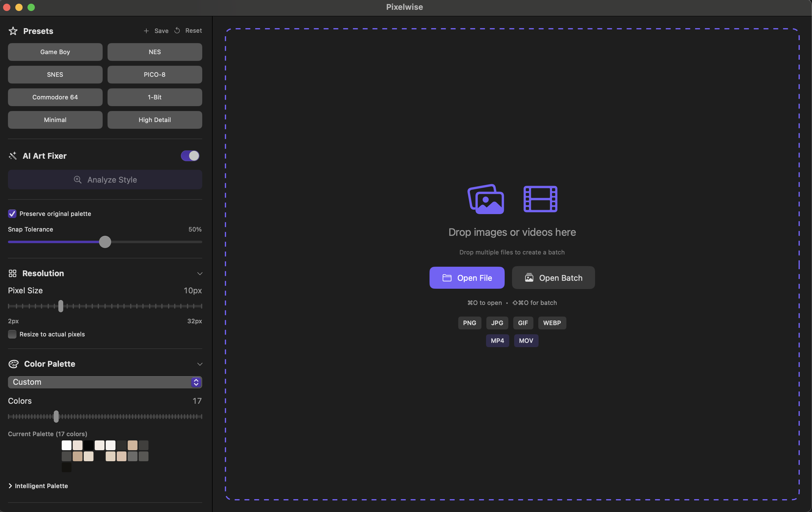Image resolution: width=812 pixels, height=512 pixels.
Task: Collapse the Resolution section chevron
Action: pyautogui.click(x=199, y=273)
